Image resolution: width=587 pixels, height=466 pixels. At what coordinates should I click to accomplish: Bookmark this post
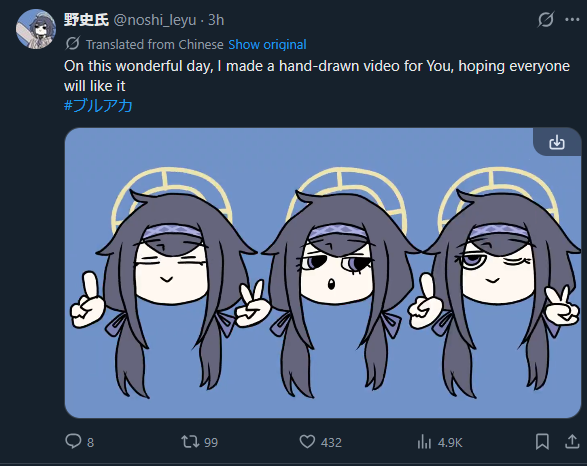point(542,442)
